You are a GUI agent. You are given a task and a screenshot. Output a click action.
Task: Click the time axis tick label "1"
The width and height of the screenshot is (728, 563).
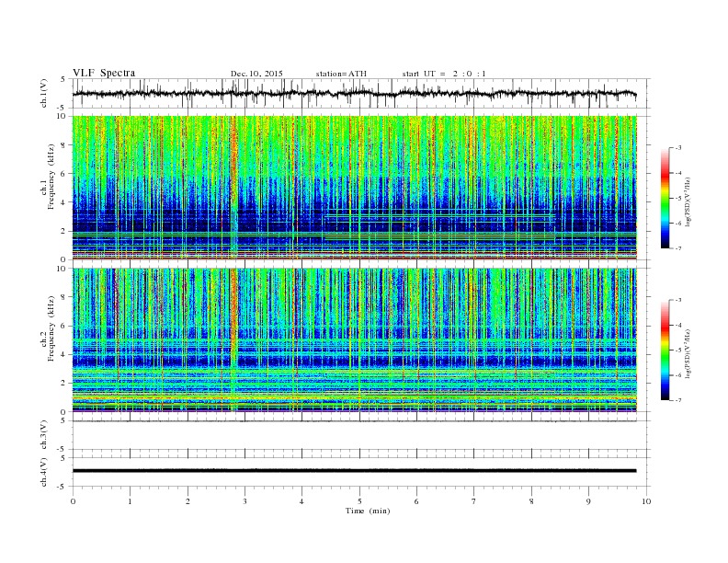click(131, 501)
